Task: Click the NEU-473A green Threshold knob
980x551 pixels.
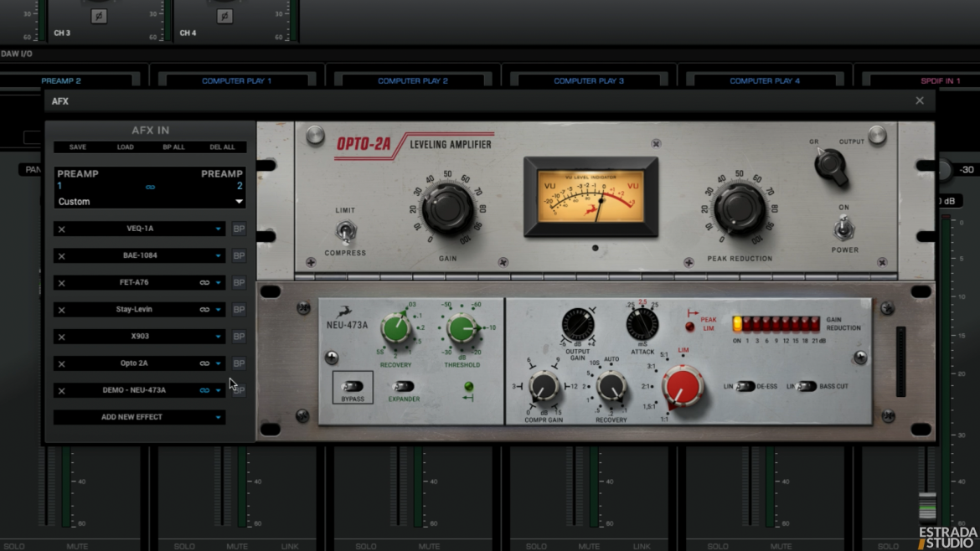Action: pyautogui.click(x=462, y=328)
